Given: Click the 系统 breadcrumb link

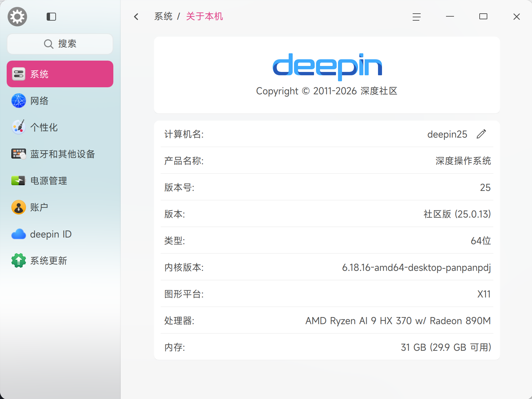Looking at the screenshot, I should pos(163,16).
